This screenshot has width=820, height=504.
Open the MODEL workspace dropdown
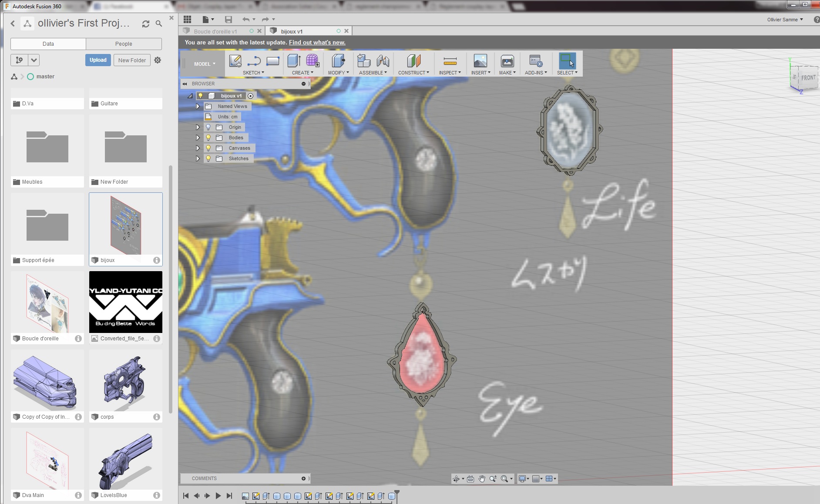[205, 64]
